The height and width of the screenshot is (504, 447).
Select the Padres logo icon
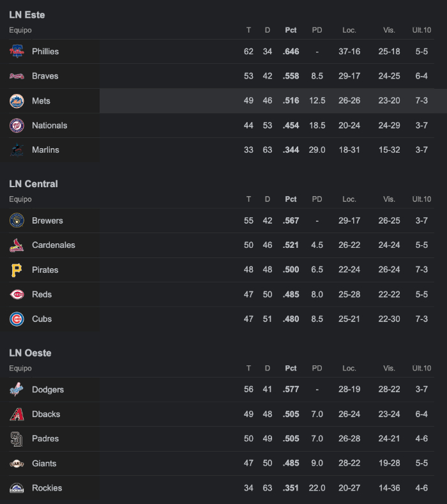point(17,439)
